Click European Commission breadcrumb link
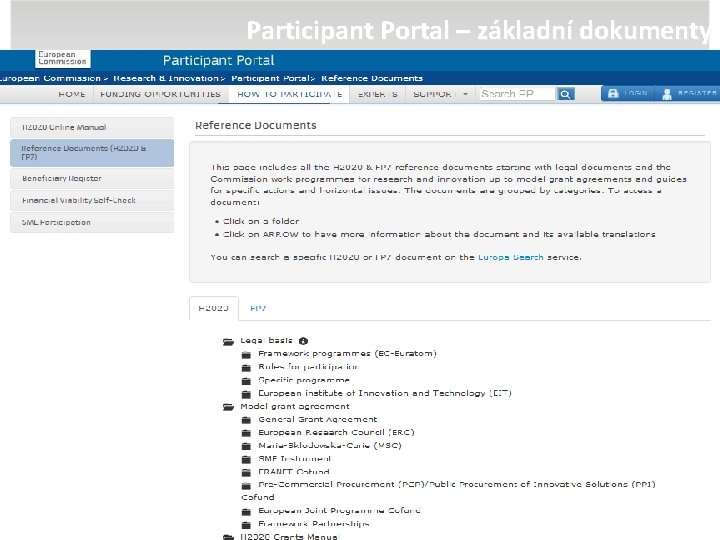The width and height of the screenshot is (720, 540). tap(50, 78)
